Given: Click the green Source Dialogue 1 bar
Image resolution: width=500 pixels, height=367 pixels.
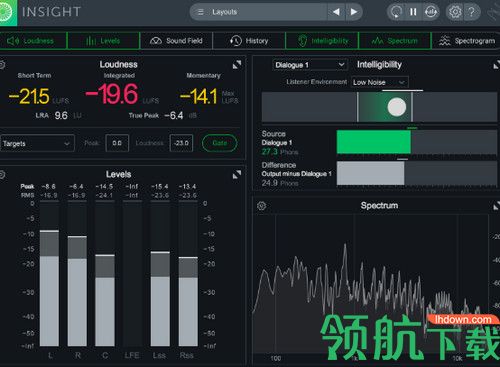Looking at the screenshot, I should pyautogui.click(x=374, y=142).
